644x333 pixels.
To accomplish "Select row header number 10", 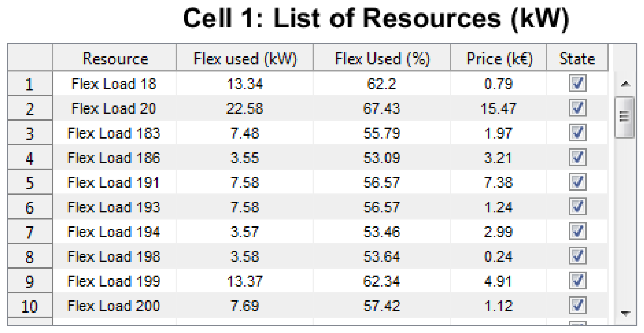I will (x=30, y=306).
